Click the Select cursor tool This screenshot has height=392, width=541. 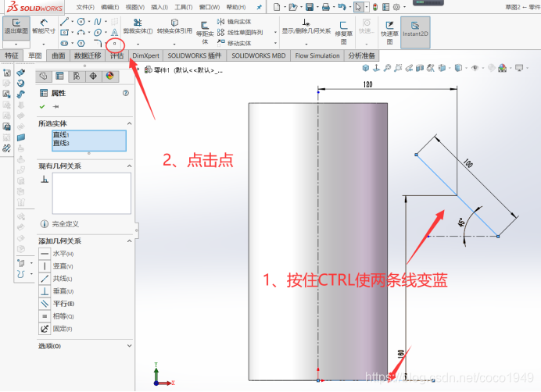tap(359, 7)
